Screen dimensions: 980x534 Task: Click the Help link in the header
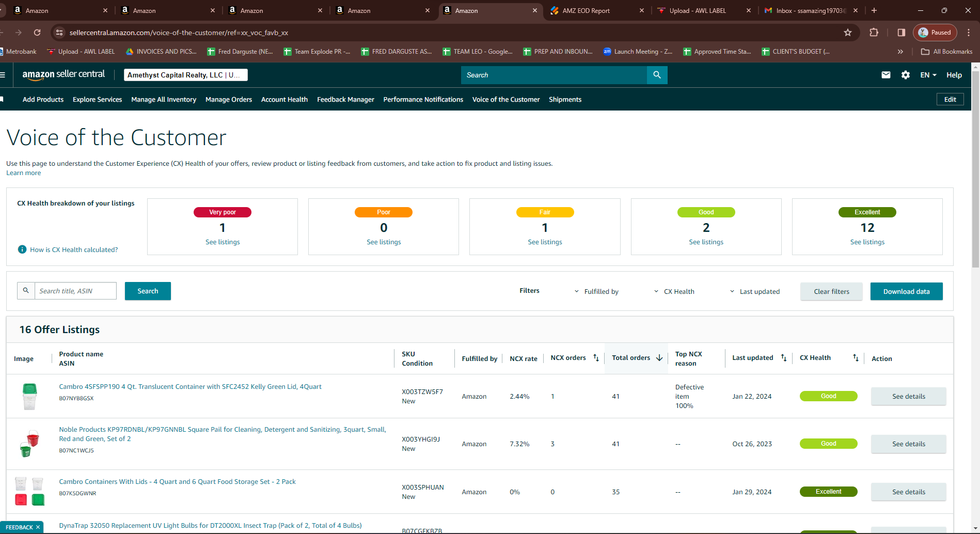[954, 75]
